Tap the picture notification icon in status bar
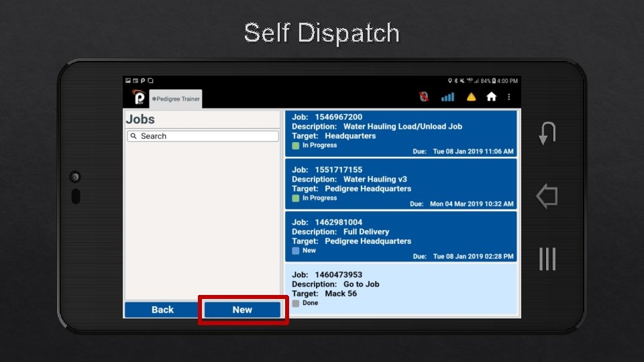The width and height of the screenshot is (644, 362). click(x=128, y=80)
